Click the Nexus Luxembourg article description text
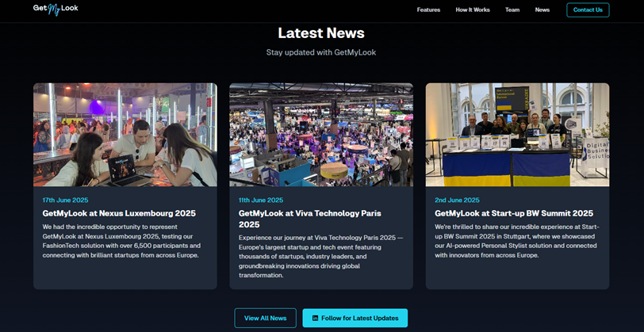This screenshot has height=332, width=644. (121, 241)
